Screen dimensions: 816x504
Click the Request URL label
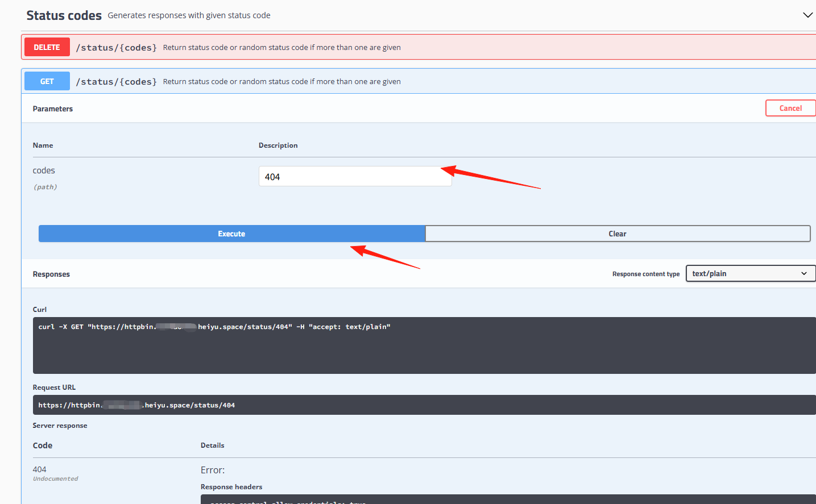(x=54, y=388)
